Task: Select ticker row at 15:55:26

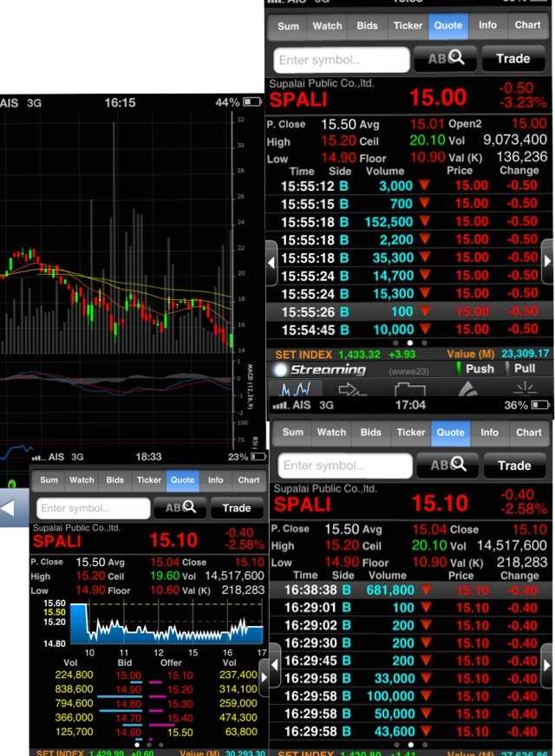Action: click(x=409, y=312)
